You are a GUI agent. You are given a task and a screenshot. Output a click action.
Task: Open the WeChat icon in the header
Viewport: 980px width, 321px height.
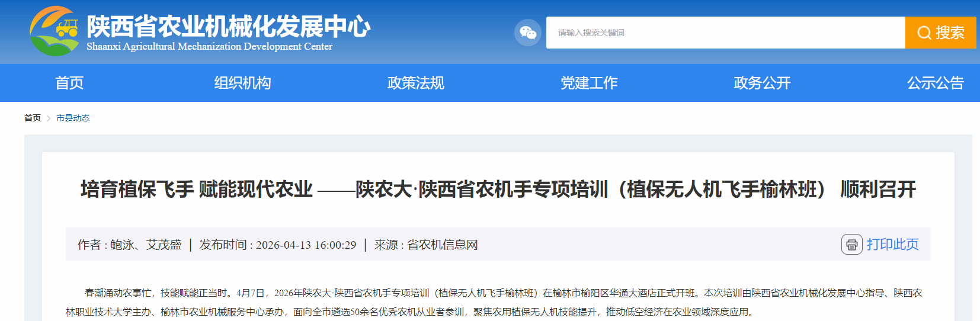[527, 33]
